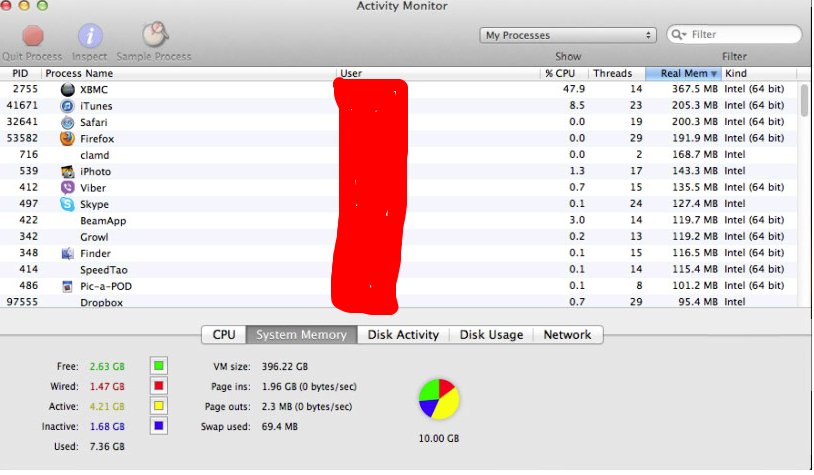Viewport: 814px width, 475px height.
Task: Switch to the System Memory tab
Action: click(x=302, y=335)
